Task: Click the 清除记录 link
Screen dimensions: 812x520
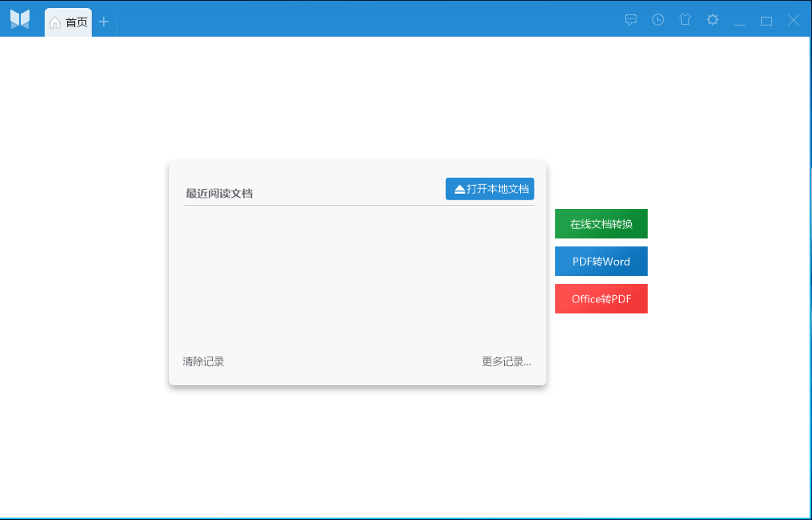Action: click(203, 361)
